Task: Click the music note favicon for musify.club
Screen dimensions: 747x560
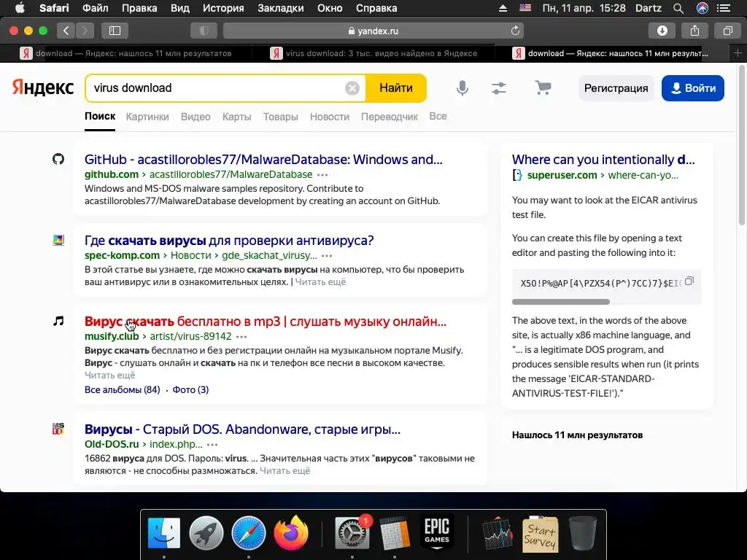Action: [x=58, y=321]
